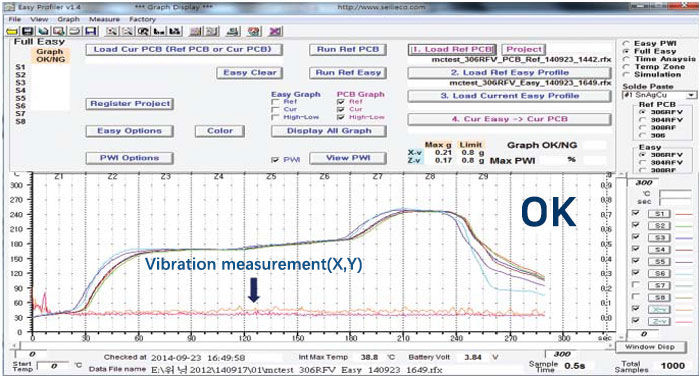
Task: Click the Start Temp input field
Action: [54, 366]
